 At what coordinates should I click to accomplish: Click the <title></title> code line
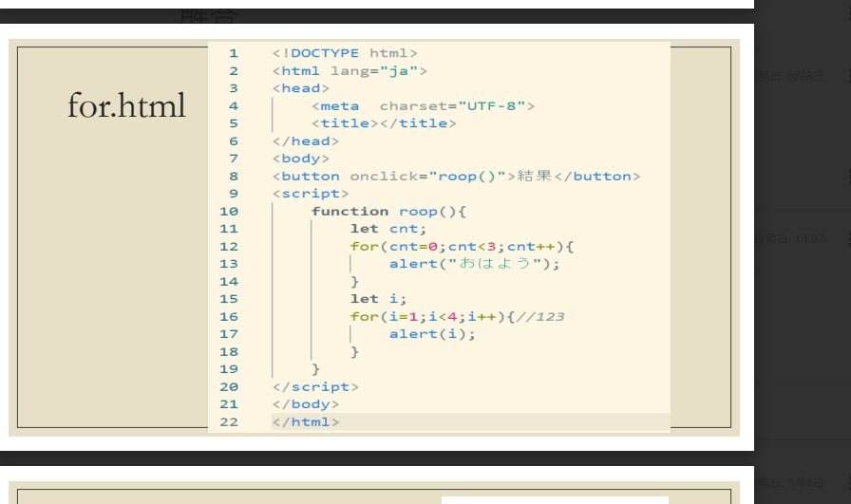pyautogui.click(x=384, y=123)
